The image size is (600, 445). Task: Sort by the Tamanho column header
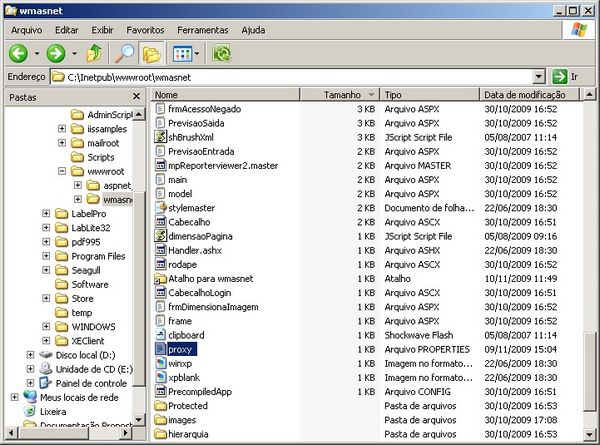(x=340, y=95)
